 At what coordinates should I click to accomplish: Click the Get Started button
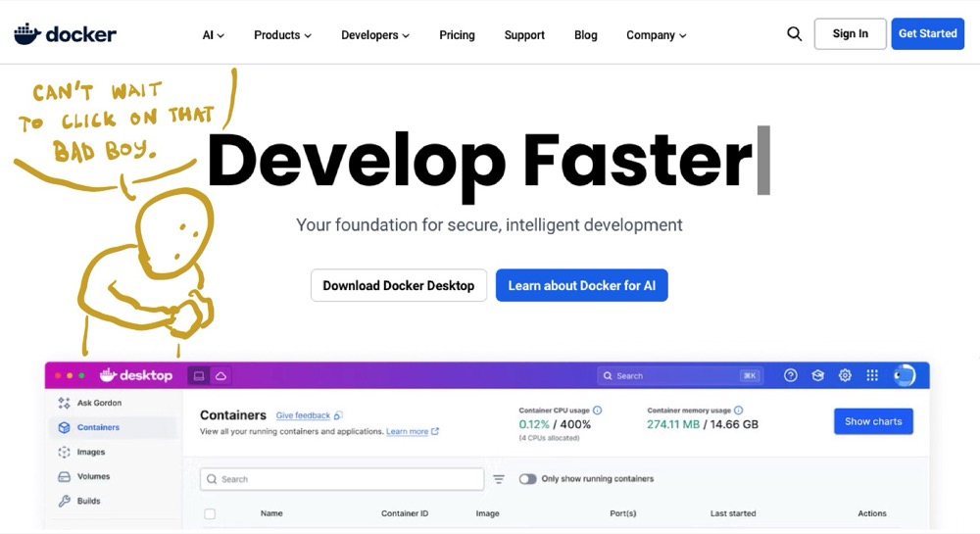(x=927, y=33)
